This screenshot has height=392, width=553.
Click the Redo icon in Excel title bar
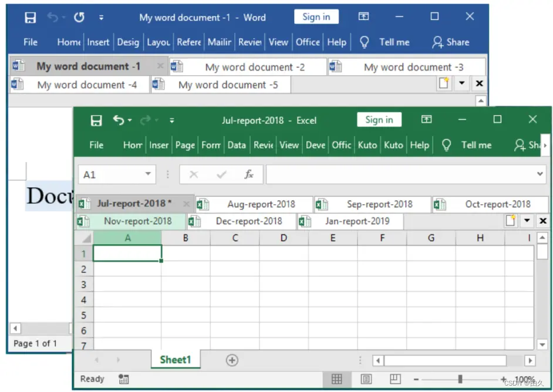coord(146,120)
